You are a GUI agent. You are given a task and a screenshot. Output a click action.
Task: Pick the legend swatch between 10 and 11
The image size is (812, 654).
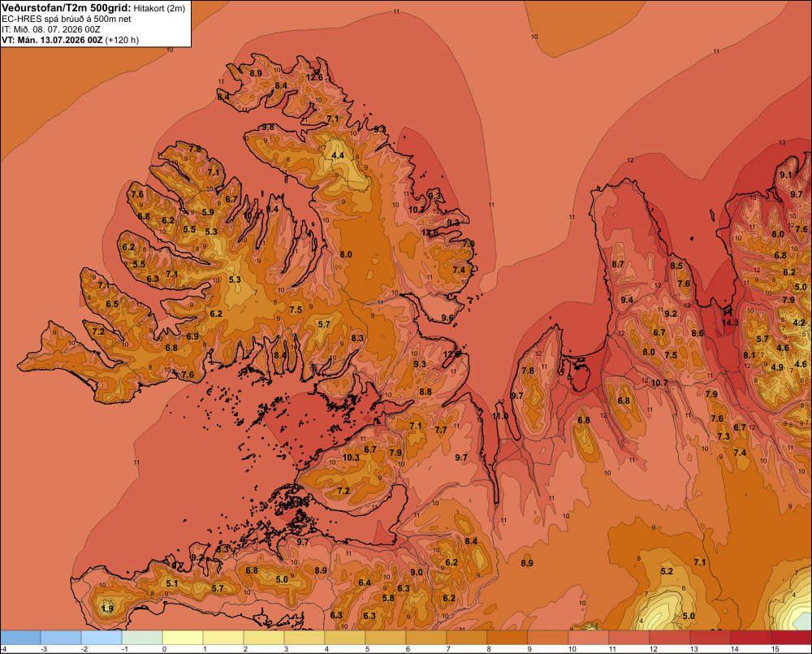point(589,637)
